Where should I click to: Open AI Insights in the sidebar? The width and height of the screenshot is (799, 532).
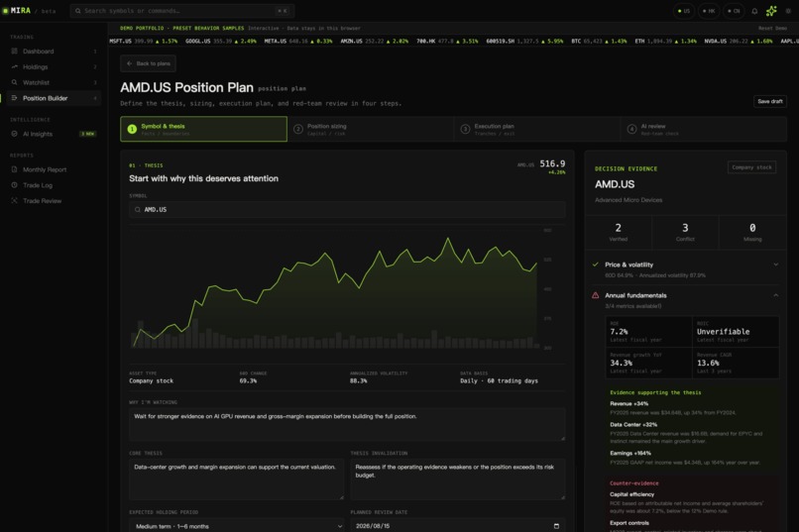pyautogui.click(x=54, y=134)
